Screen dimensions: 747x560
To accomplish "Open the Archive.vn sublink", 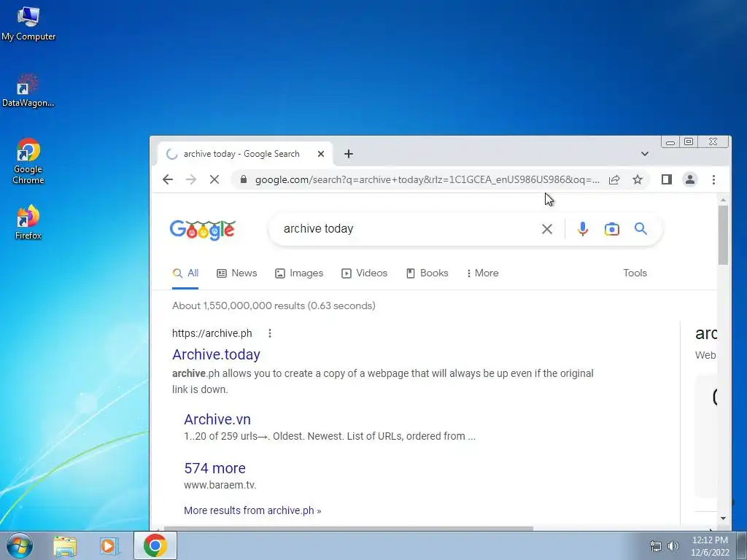I will point(217,419).
